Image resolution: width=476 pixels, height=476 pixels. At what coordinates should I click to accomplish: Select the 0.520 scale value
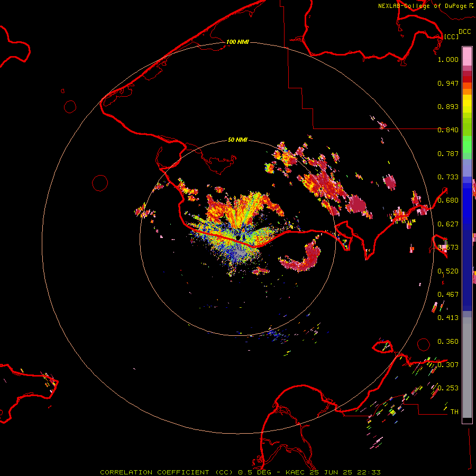tap(448, 271)
